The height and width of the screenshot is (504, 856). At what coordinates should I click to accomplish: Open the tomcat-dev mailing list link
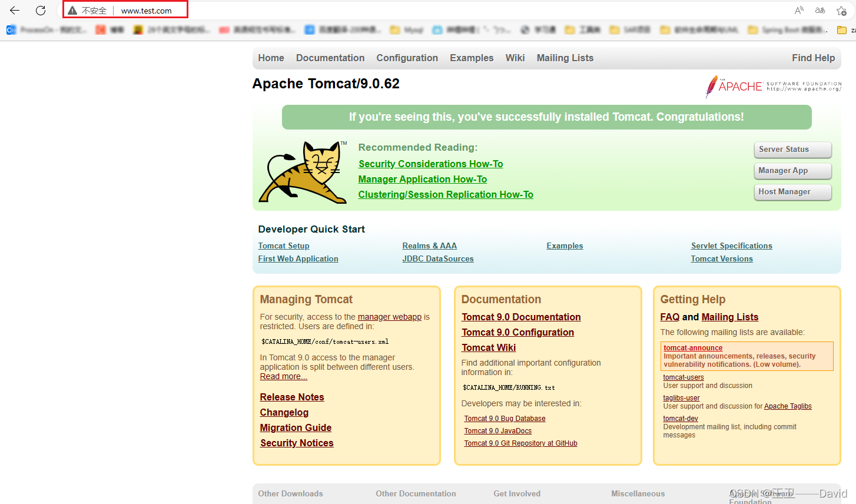(681, 419)
